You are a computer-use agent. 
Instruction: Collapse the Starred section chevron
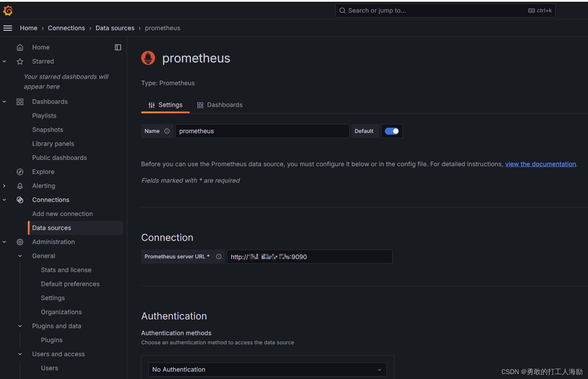click(x=4, y=61)
